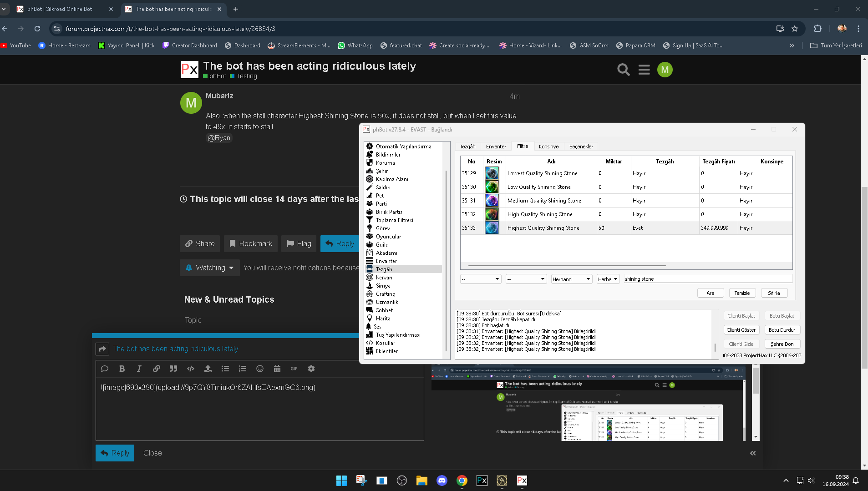Click the Italic formatting icon in editor
Viewport: 868px width, 491px height.
click(139, 369)
